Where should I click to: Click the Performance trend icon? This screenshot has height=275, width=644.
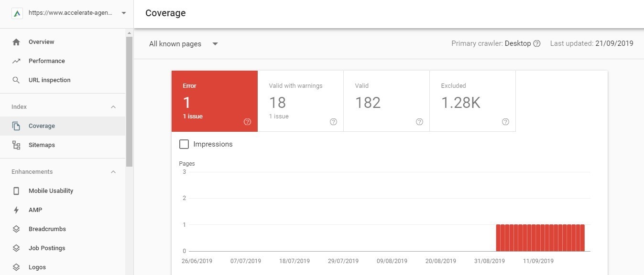[x=16, y=61]
